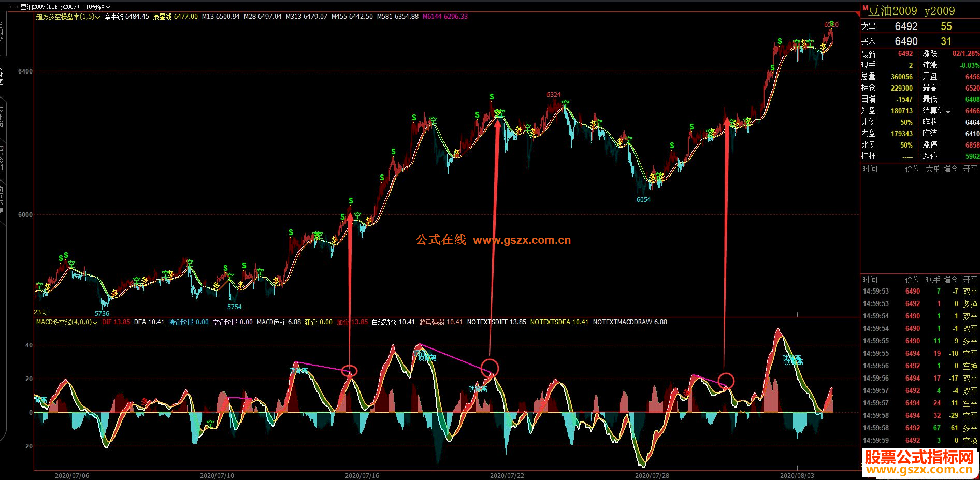Click the 空仓阶段 0.00 legend value

point(233,322)
